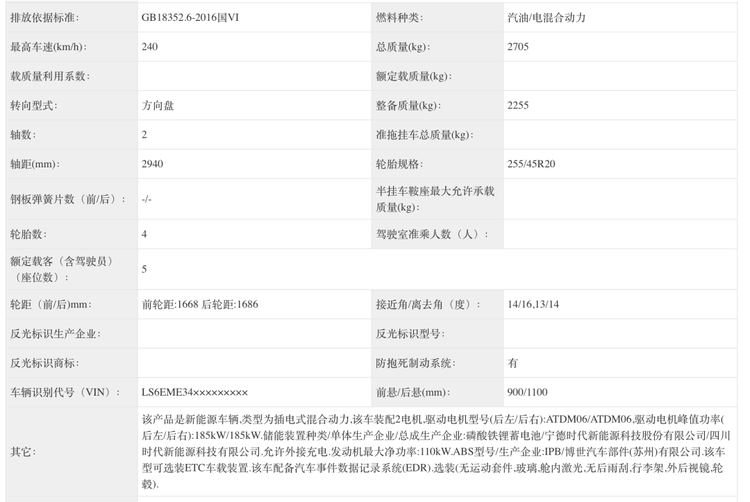Viewport: 750px width, 502px height.
Task: Select the front/rear overhang value 900/1100
Action: click(x=527, y=391)
